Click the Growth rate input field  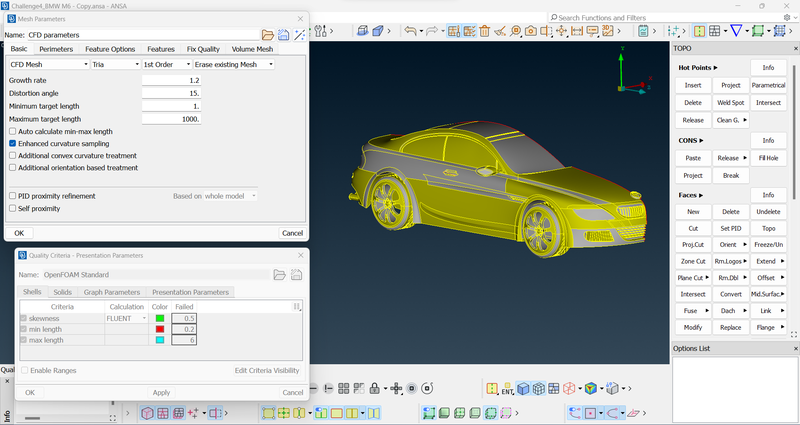(x=171, y=80)
